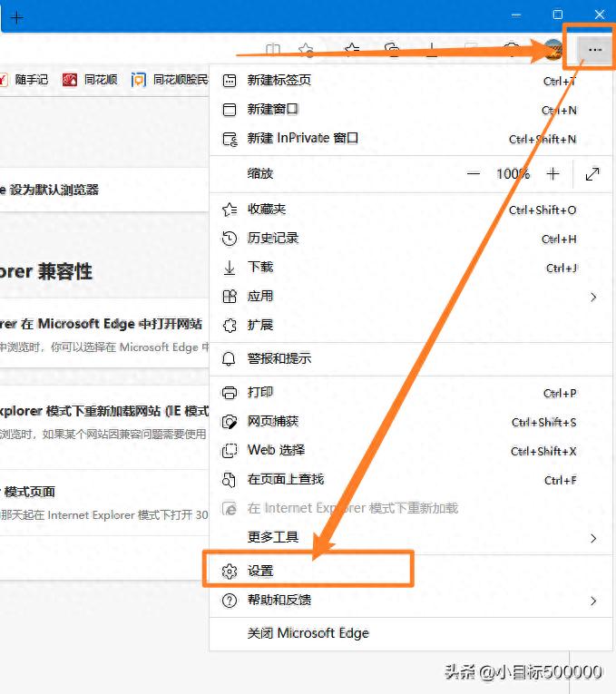Open 收藏夹 favorites menu entry
616x694 pixels.
click(x=267, y=210)
